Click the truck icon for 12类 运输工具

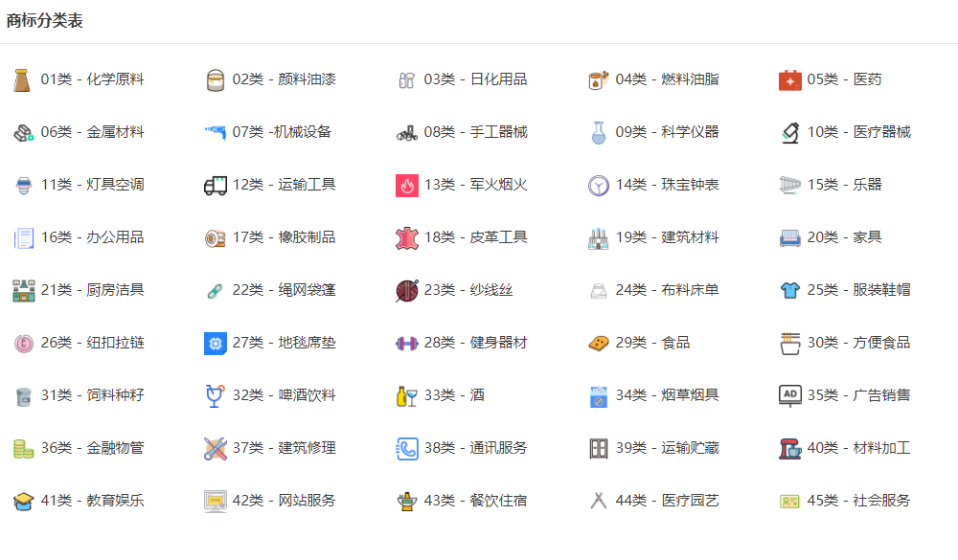(215, 185)
